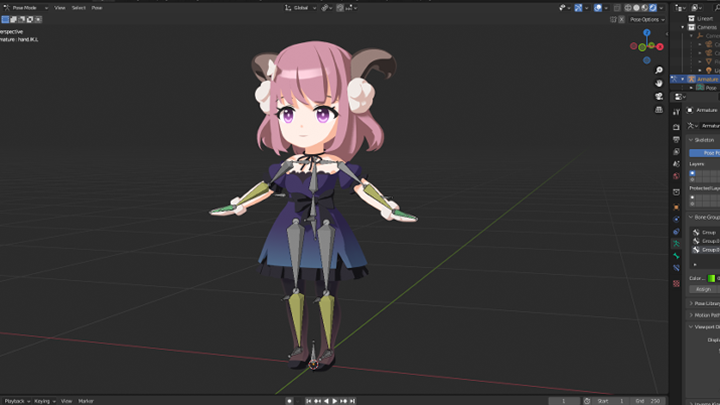
Task: Expand the Pose Library panel
Action: point(691,304)
